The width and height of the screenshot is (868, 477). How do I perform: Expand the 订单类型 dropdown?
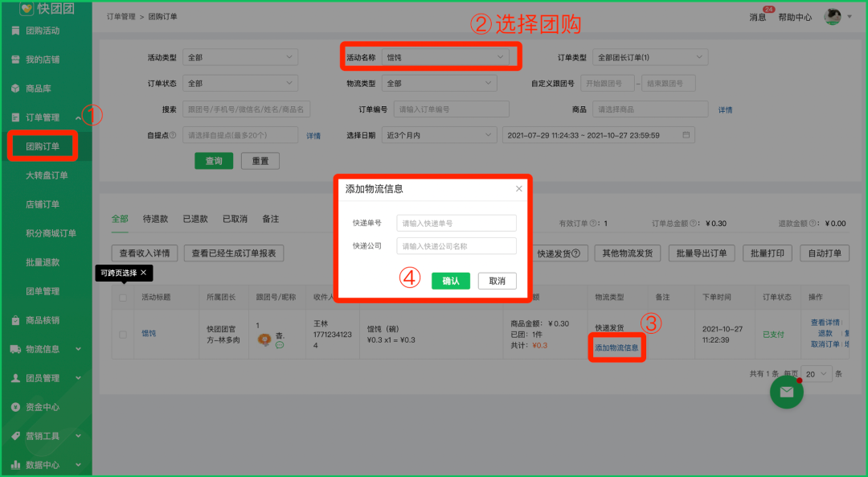point(650,57)
